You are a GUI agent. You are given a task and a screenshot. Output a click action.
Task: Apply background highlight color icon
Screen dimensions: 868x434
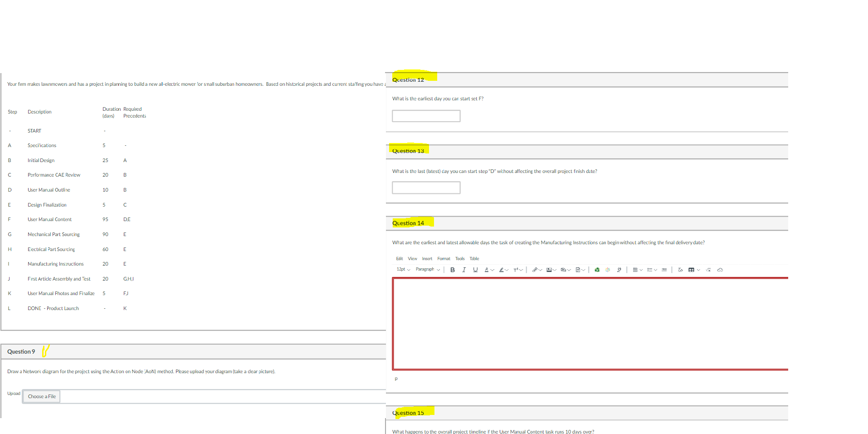[502, 270]
